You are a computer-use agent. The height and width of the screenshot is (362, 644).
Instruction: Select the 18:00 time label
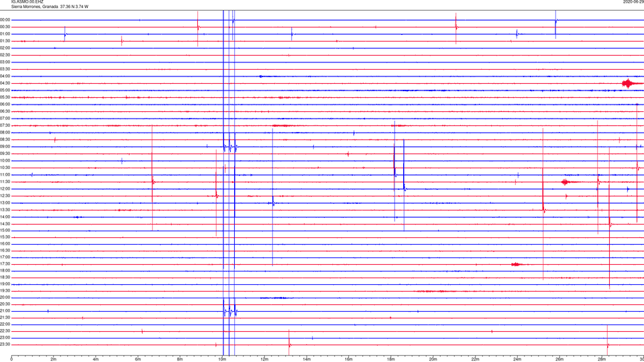[x=5, y=270]
